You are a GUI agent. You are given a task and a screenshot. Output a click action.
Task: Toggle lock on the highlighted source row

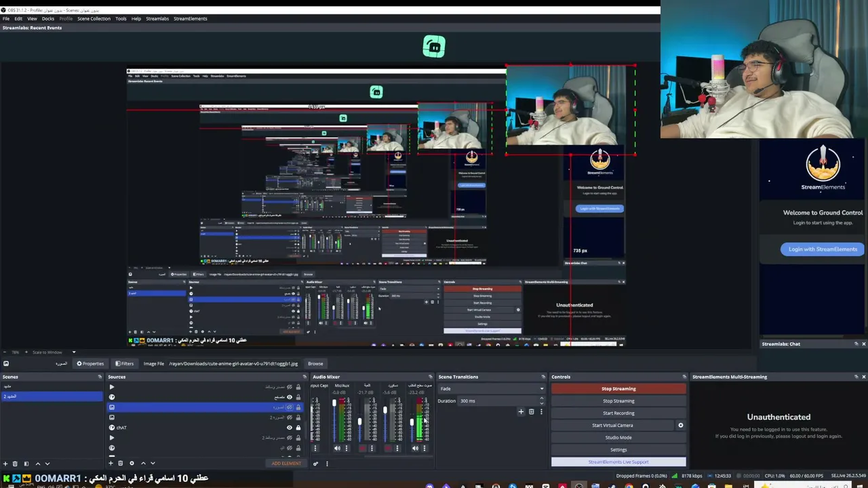[298, 407]
